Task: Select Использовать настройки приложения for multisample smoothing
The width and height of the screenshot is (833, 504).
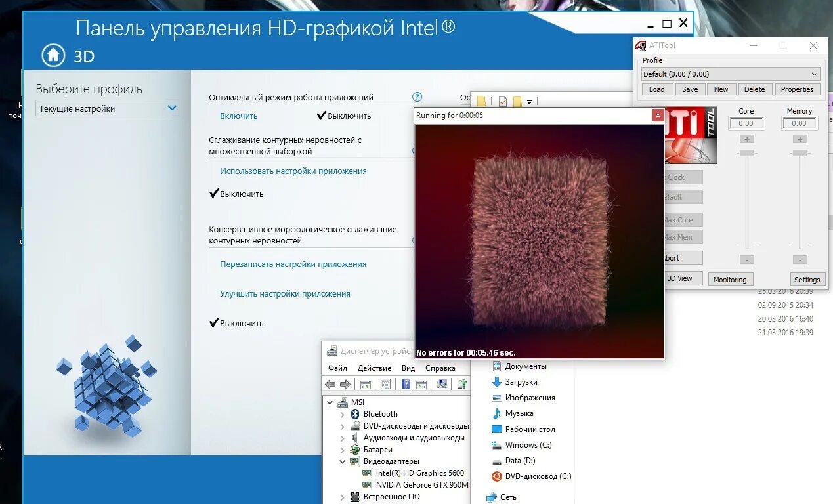Action: click(293, 171)
